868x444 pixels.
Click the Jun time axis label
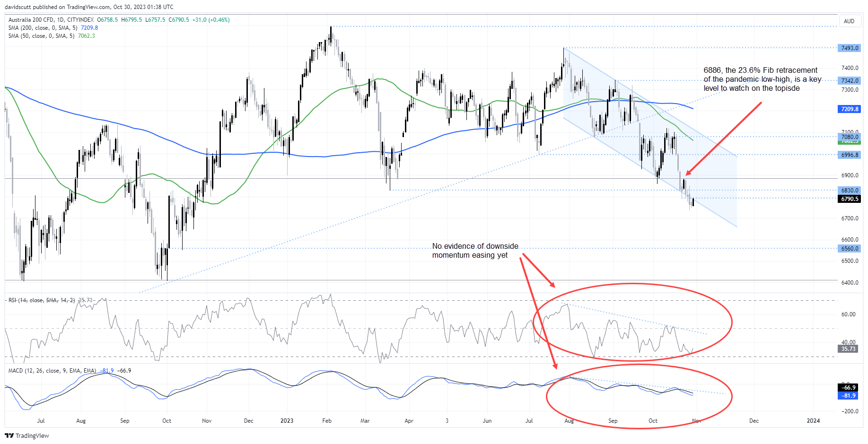click(487, 421)
